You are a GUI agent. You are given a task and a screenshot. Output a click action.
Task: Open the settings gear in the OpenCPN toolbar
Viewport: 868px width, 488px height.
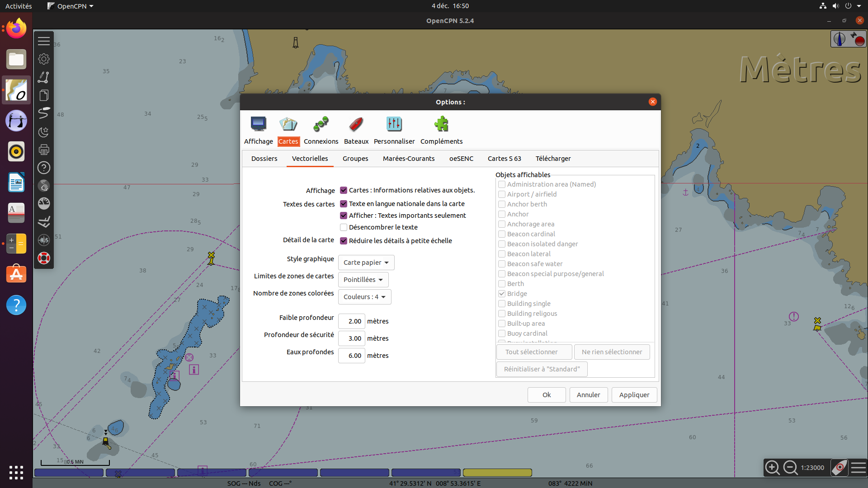44,59
